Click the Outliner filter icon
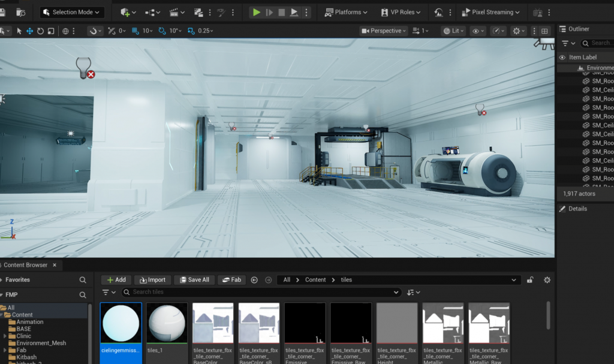This screenshot has height=364, width=614. pos(565,43)
